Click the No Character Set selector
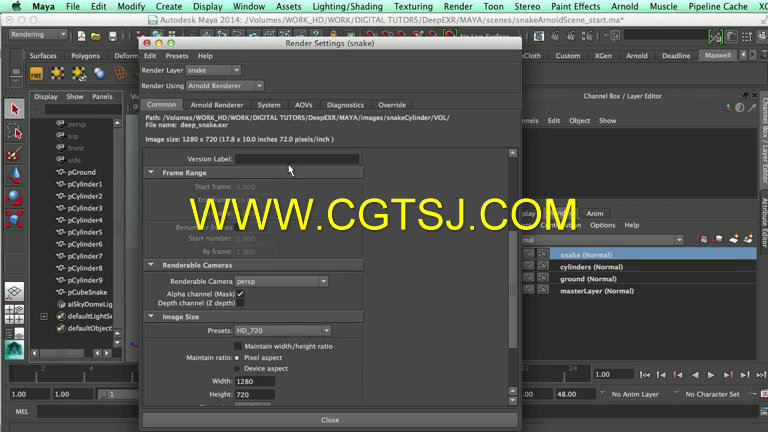 pyautogui.click(x=712, y=394)
